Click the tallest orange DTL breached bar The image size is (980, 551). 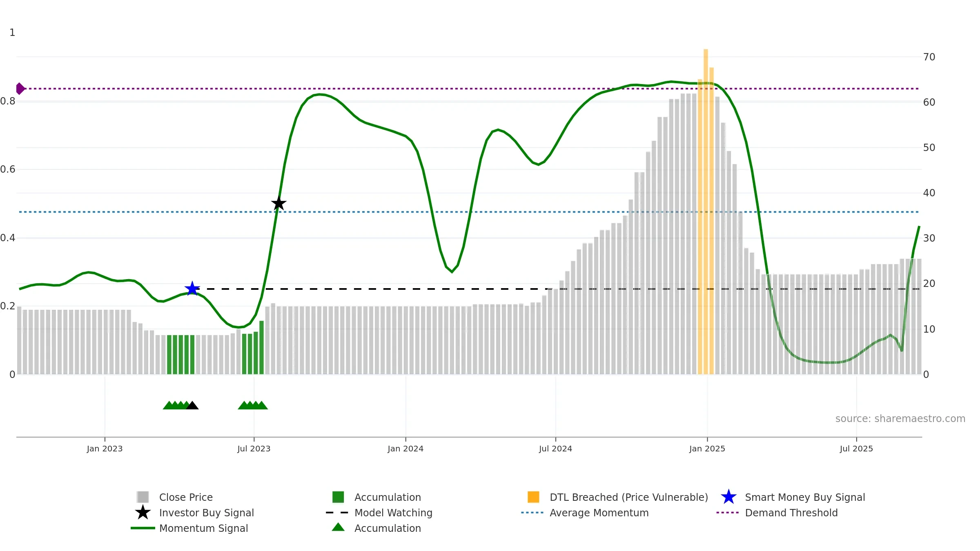point(706,211)
